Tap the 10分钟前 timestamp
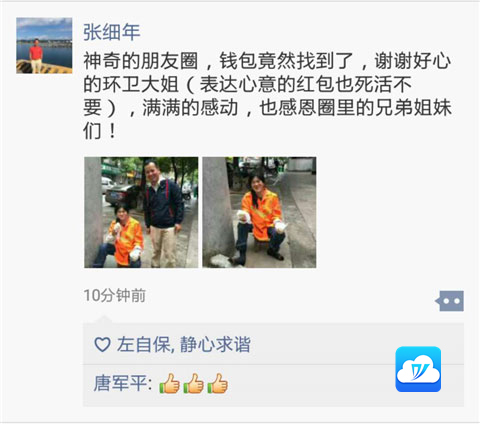The width and height of the screenshot is (480, 424). [x=115, y=295]
